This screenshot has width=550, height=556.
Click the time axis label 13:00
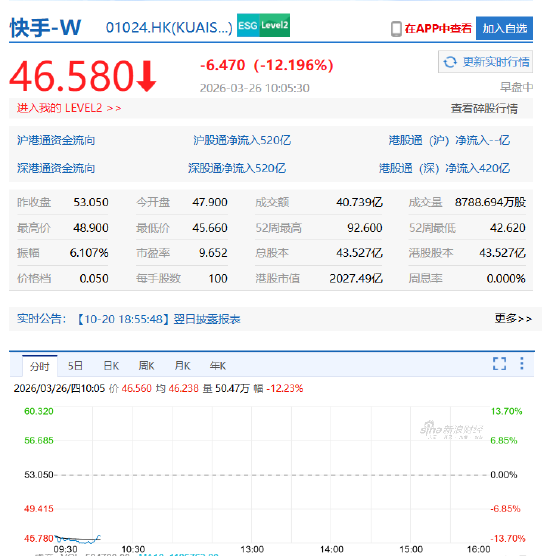(252, 549)
